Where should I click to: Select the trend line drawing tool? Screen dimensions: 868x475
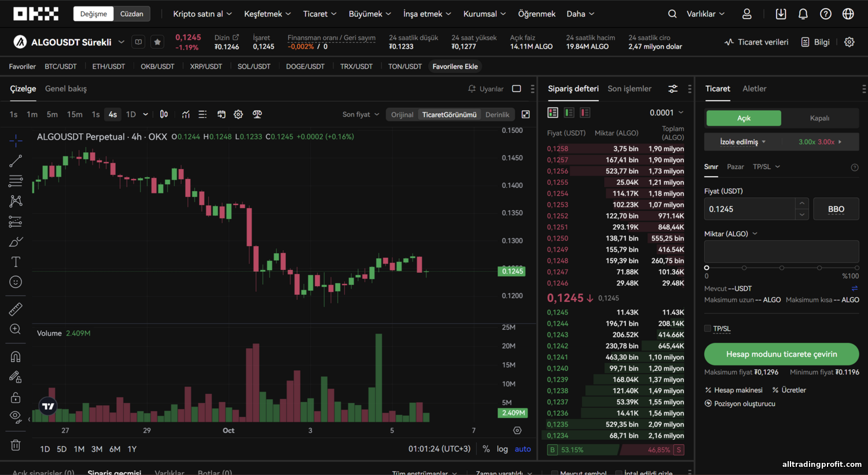[x=16, y=160]
